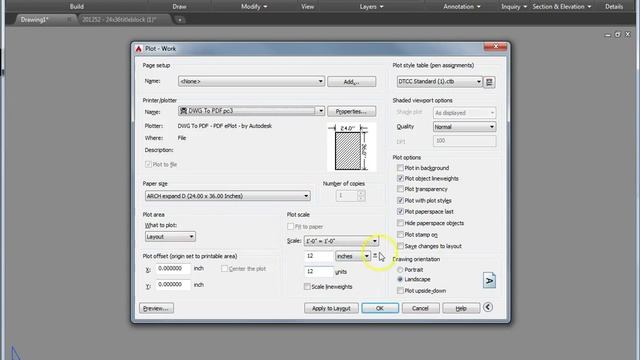Open the Draw ribbon panel
This screenshot has width=640, height=360.
pyautogui.click(x=180, y=7)
